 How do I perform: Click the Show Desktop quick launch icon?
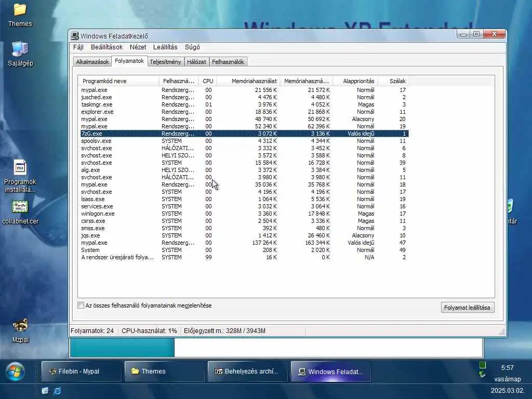coord(45,391)
